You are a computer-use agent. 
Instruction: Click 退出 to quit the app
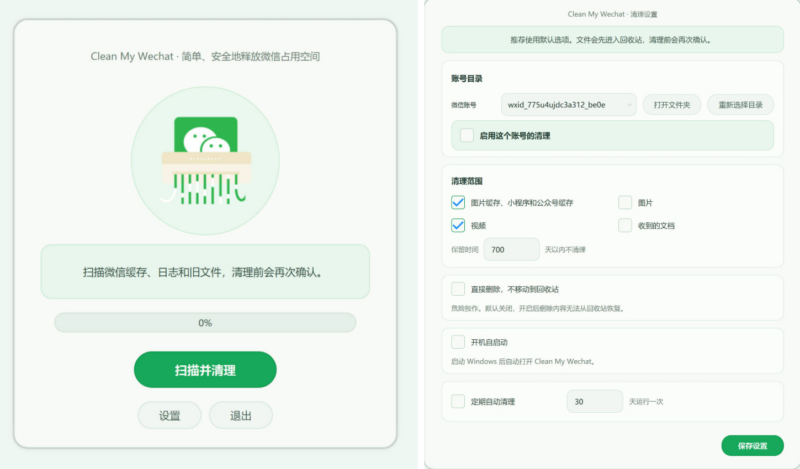pyautogui.click(x=241, y=415)
